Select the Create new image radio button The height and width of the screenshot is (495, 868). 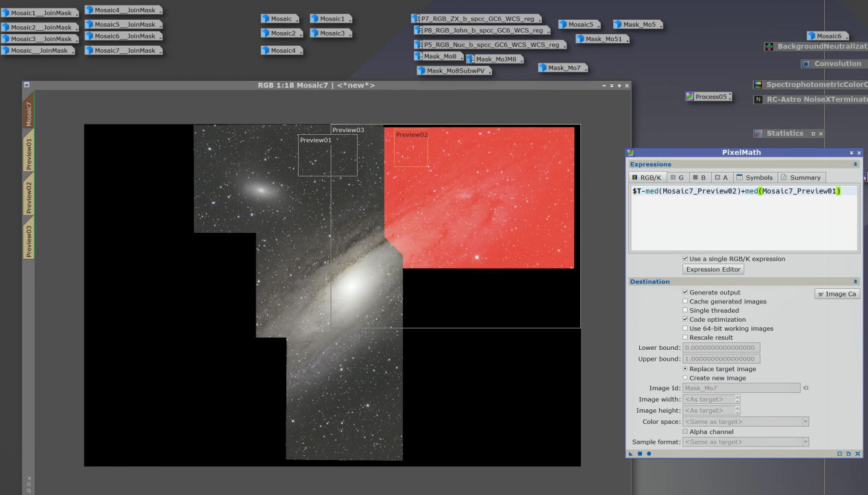pos(685,378)
